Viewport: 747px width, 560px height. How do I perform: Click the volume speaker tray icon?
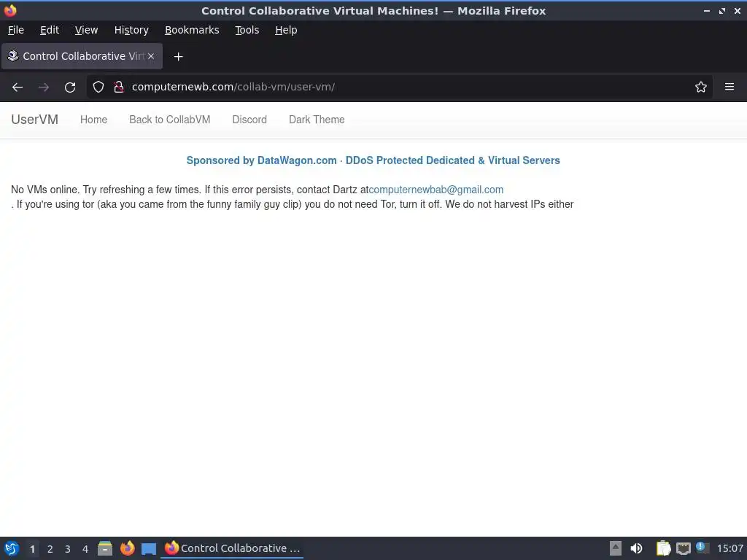point(636,548)
